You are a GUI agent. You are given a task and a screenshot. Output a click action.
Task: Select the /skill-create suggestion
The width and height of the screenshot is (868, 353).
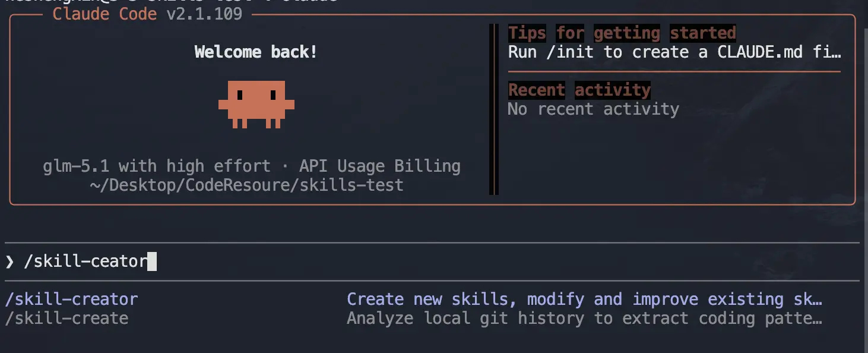(x=66, y=318)
